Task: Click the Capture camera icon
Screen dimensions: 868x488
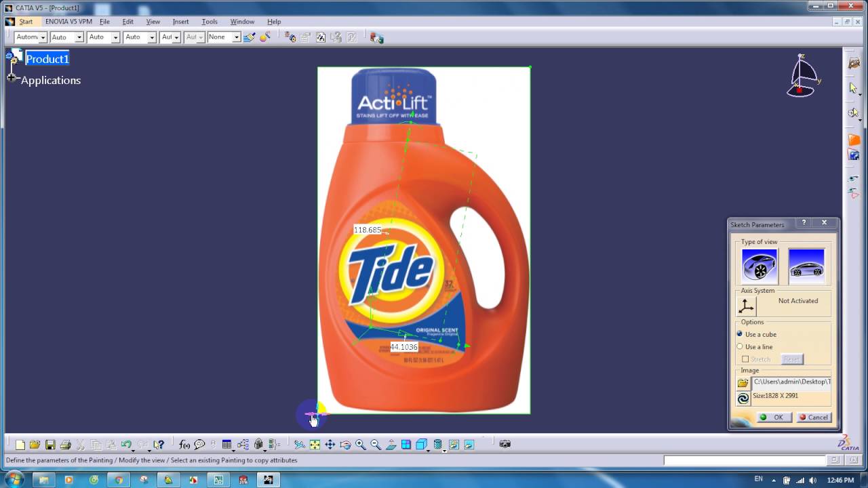Action: pyautogui.click(x=505, y=445)
